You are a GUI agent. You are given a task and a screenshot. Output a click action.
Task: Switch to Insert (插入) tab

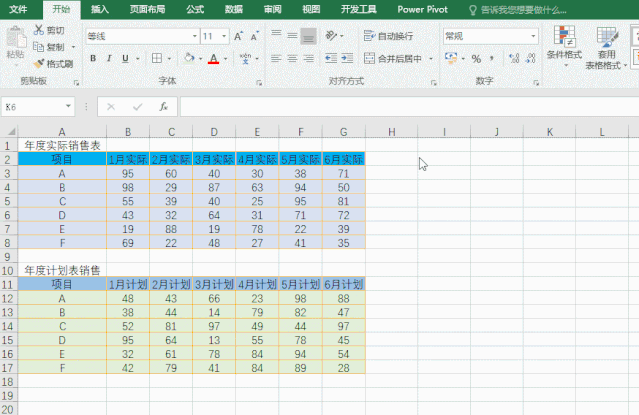[100, 9]
